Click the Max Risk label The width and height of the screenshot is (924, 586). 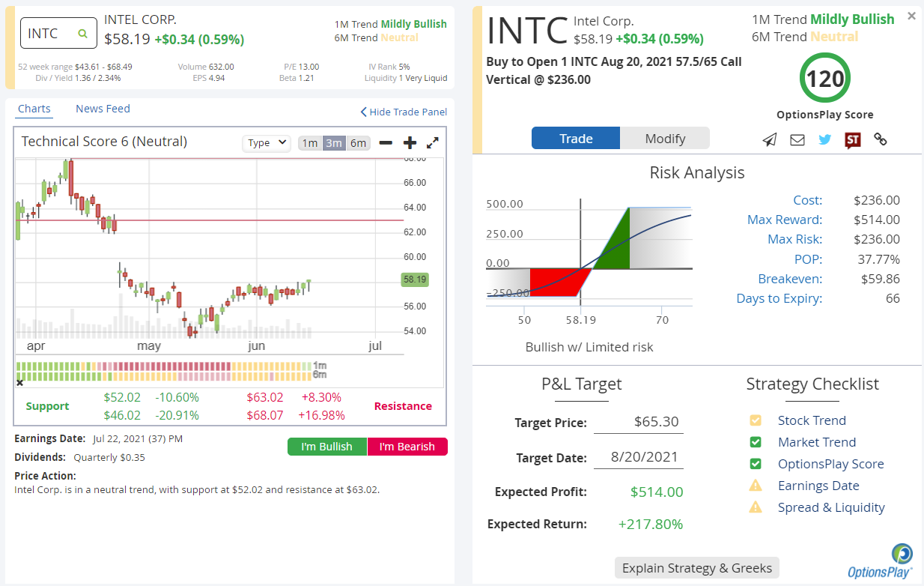[x=794, y=239]
